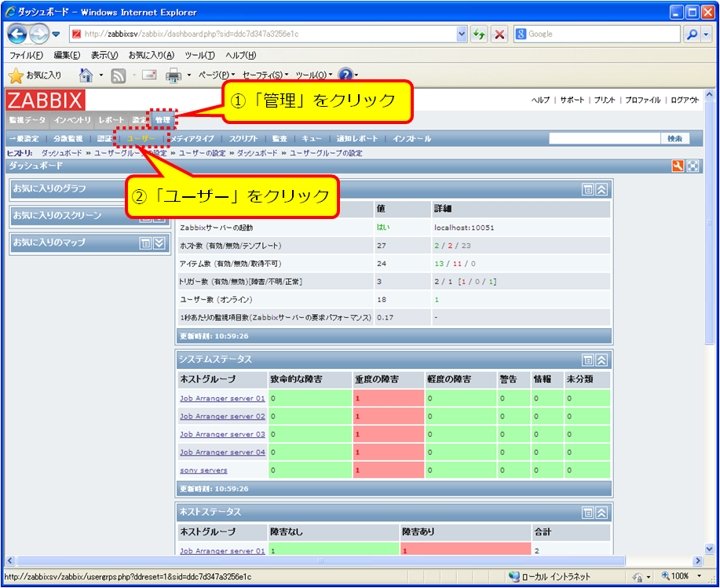Click the ログアウト link
This screenshot has width=720, height=588.
[685, 100]
